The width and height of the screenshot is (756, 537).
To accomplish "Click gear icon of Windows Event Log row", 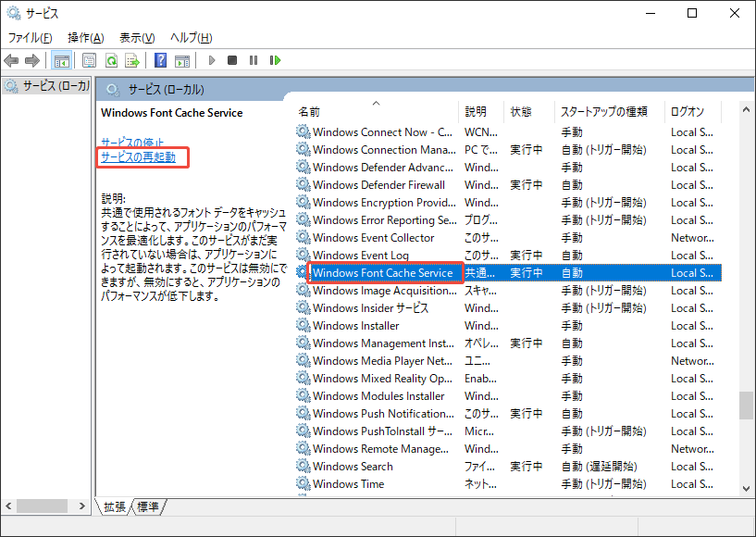I will (x=303, y=255).
